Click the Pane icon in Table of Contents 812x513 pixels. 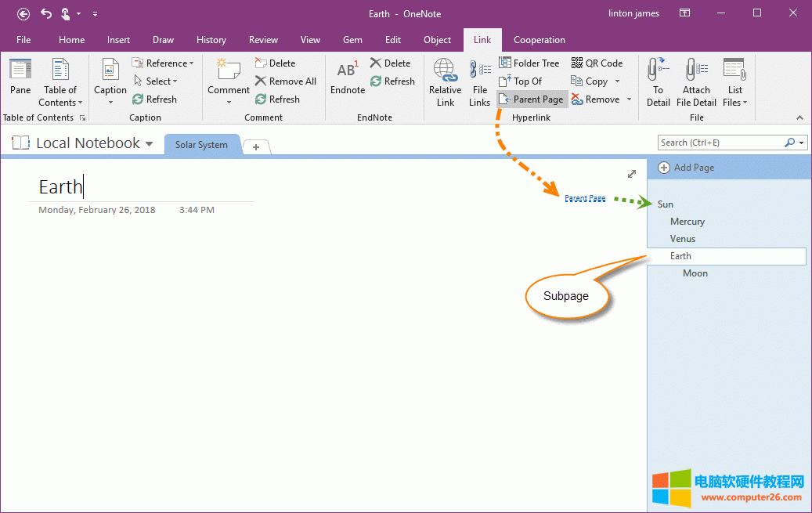pyautogui.click(x=20, y=70)
